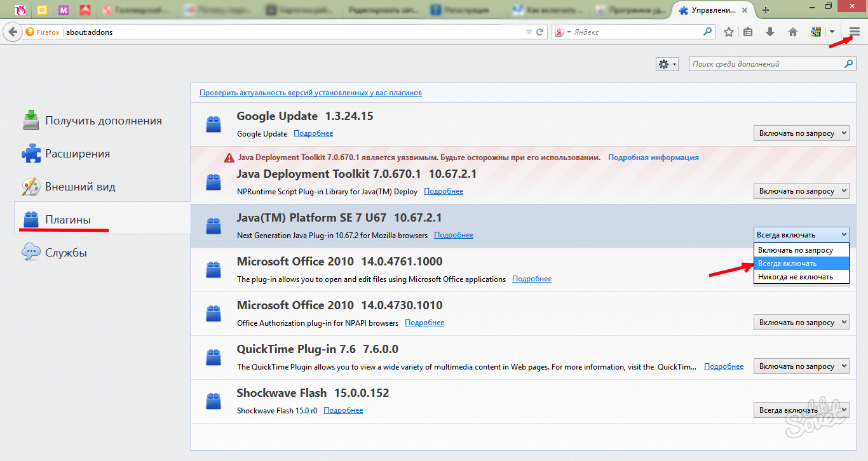Click the 'Google Update 1.3.24.15' title
Image resolution: width=868 pixels, height=461 pixels.
coord(305,116)
